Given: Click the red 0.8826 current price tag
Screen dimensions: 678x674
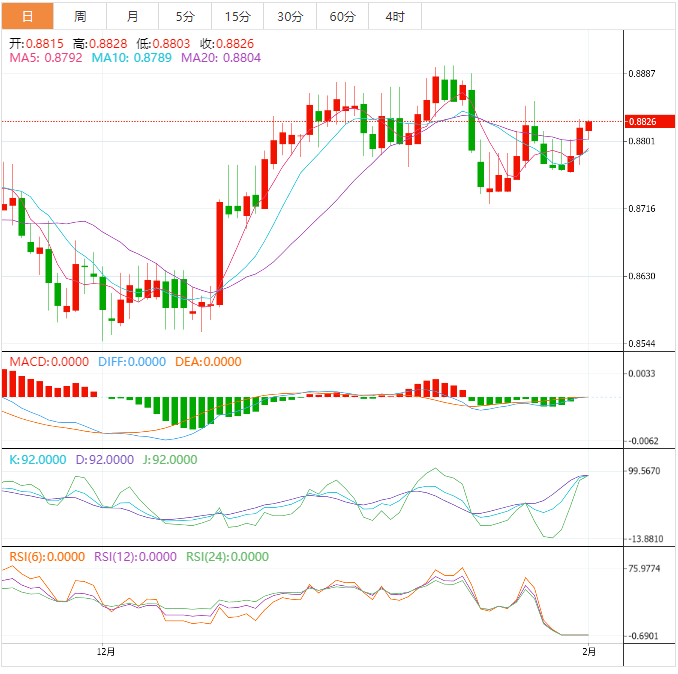Looking at the screenshot, I should pos(642,122).
